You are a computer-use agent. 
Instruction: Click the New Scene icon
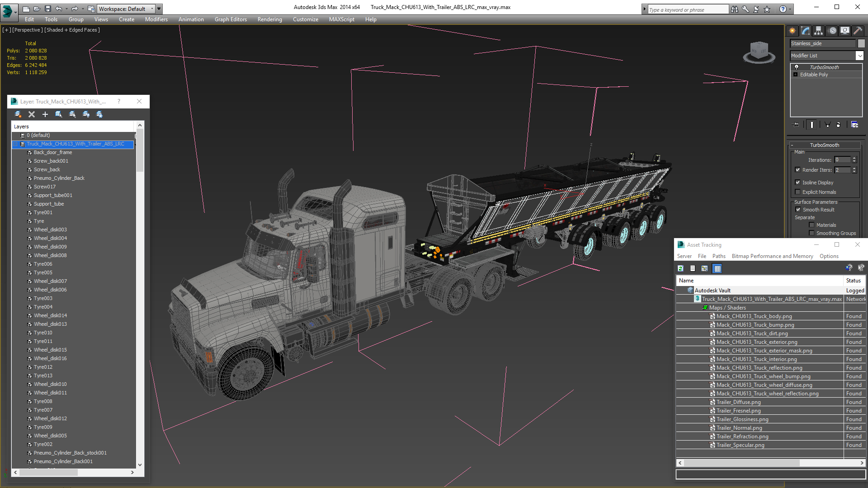click(26, 9)
